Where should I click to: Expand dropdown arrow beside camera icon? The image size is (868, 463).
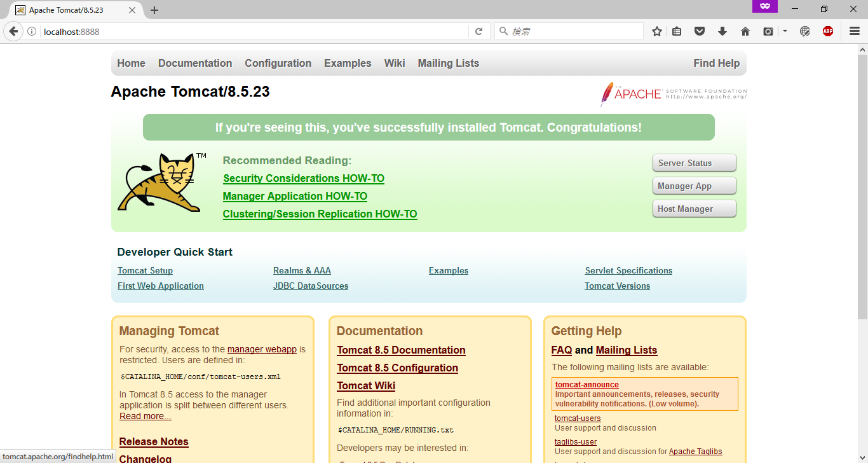(785, 31)
